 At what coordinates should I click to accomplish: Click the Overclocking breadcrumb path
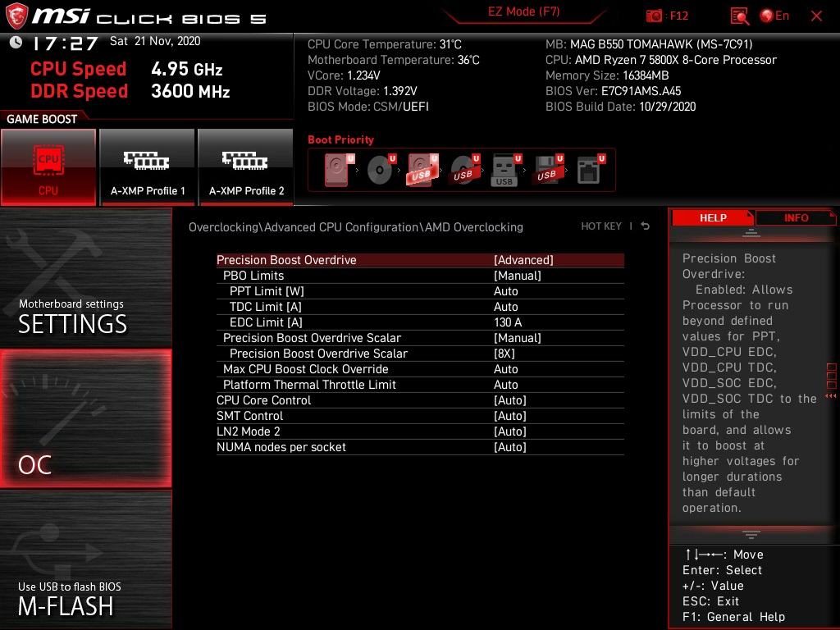tap(356, 227)
